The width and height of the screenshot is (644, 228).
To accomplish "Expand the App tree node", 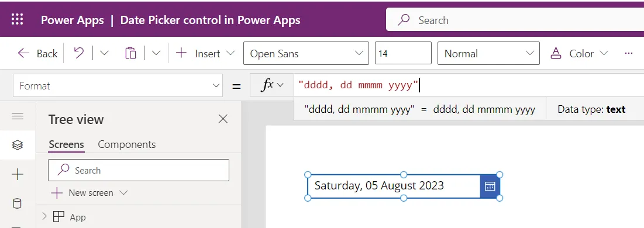I will pos(45,216).
